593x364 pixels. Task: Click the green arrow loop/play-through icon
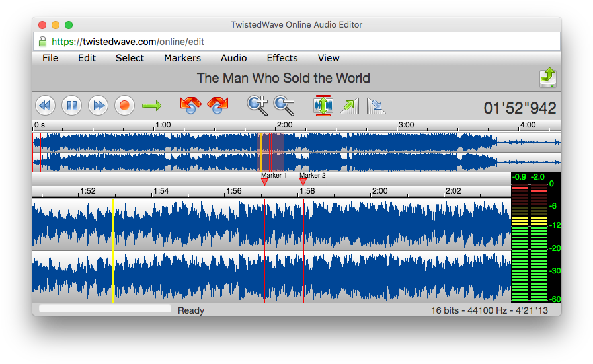(x=151, y=106)
